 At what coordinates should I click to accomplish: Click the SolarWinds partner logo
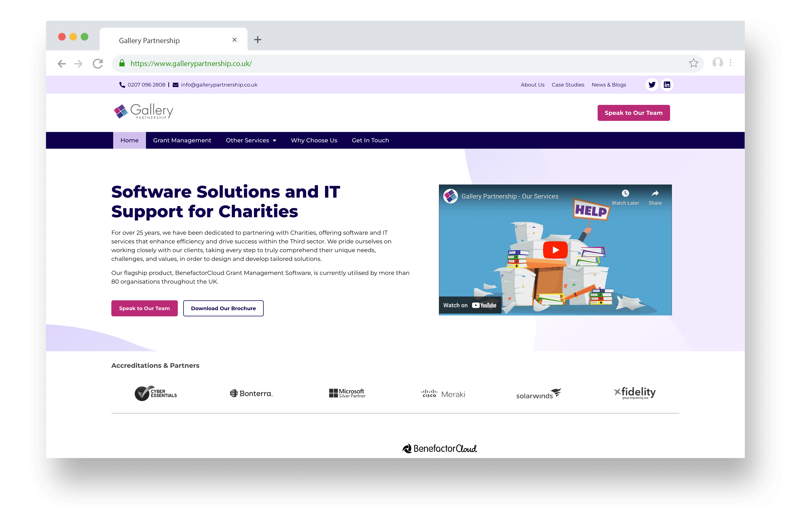tap(538, 394)
